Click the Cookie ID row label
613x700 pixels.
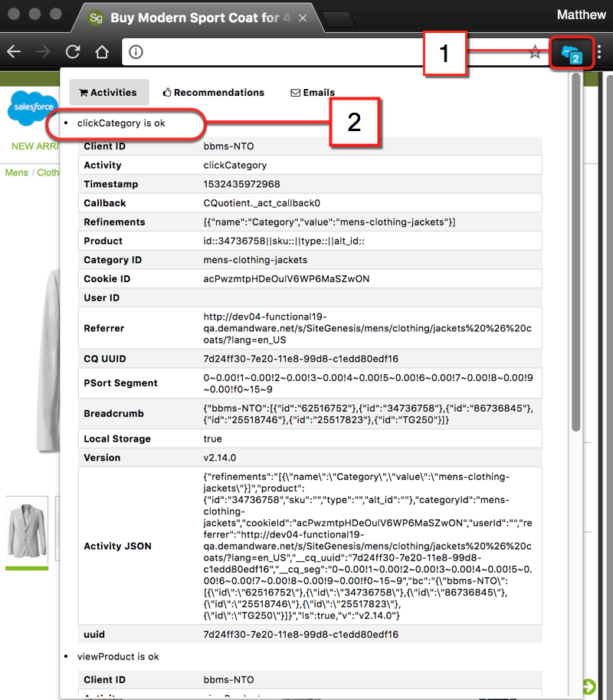(107, 279)
